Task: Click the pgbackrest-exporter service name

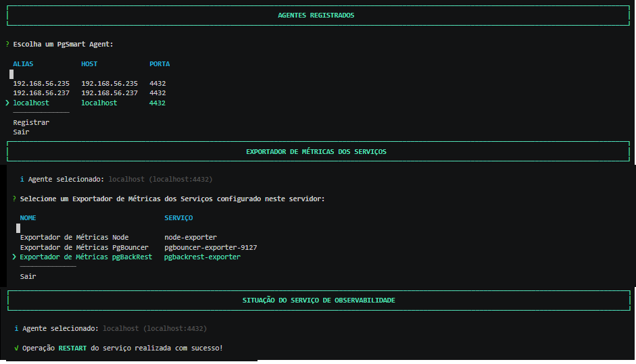Action: coord(202,257)
